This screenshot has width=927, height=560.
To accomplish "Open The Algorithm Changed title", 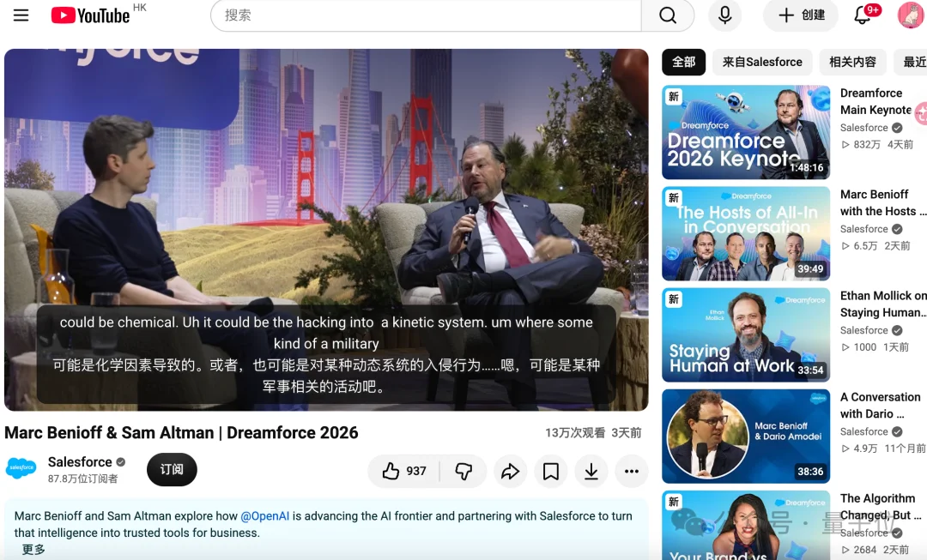I will tap(881, 506).
